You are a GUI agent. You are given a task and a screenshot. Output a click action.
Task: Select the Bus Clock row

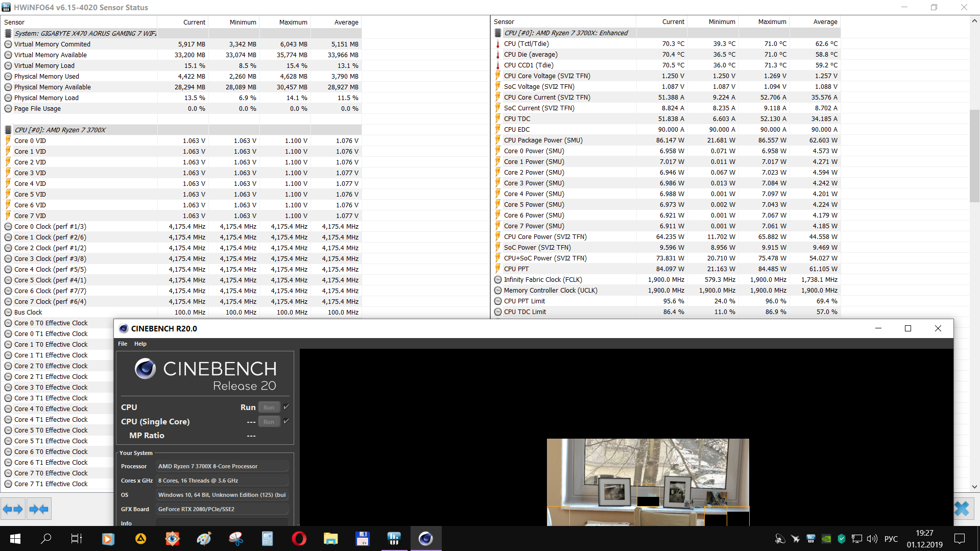click(x=181, y=313)
